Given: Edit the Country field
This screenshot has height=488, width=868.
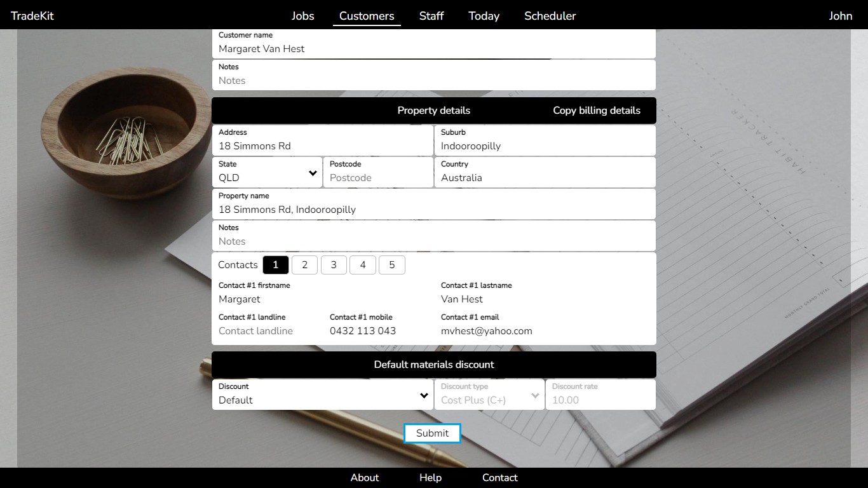Looking at the screenshot, I should 545,172.
